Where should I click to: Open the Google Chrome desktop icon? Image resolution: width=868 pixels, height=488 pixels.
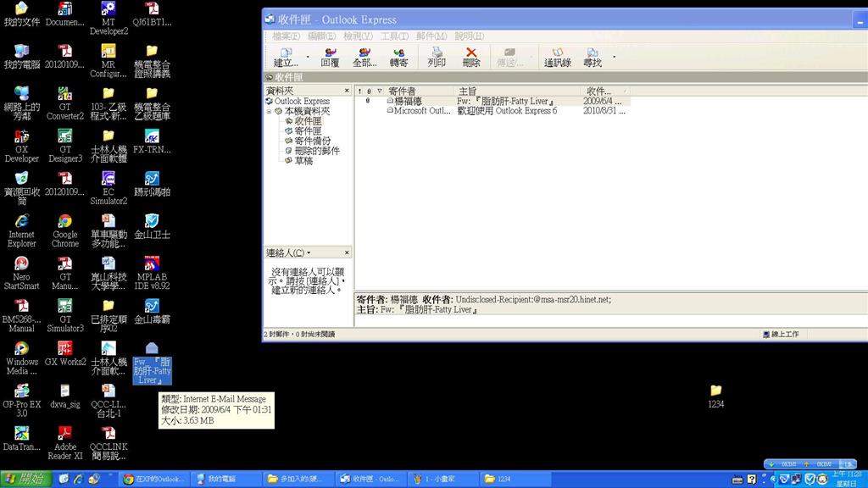pyautogui.click(x=65, y=230)
